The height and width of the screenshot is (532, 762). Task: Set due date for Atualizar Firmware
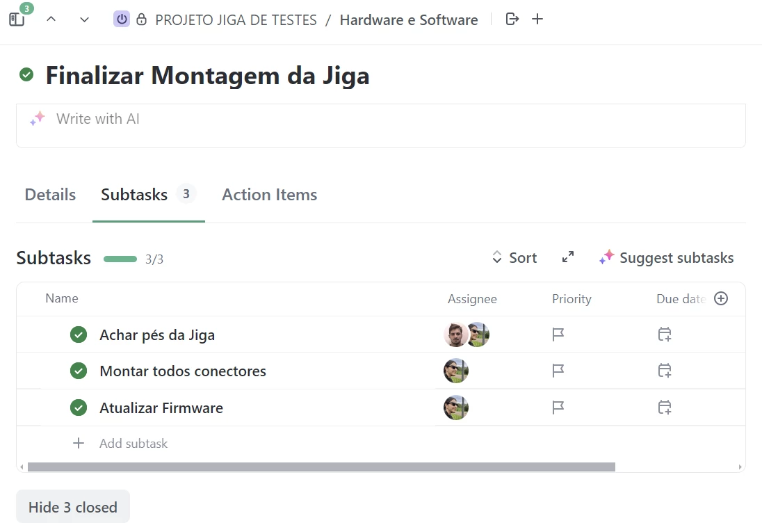665,407
